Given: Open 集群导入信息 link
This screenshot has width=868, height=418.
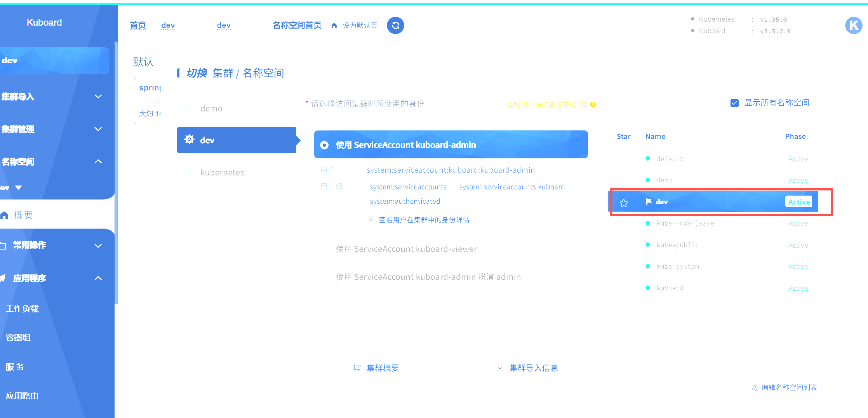Looking at the screenshot, I should (534, 368).
